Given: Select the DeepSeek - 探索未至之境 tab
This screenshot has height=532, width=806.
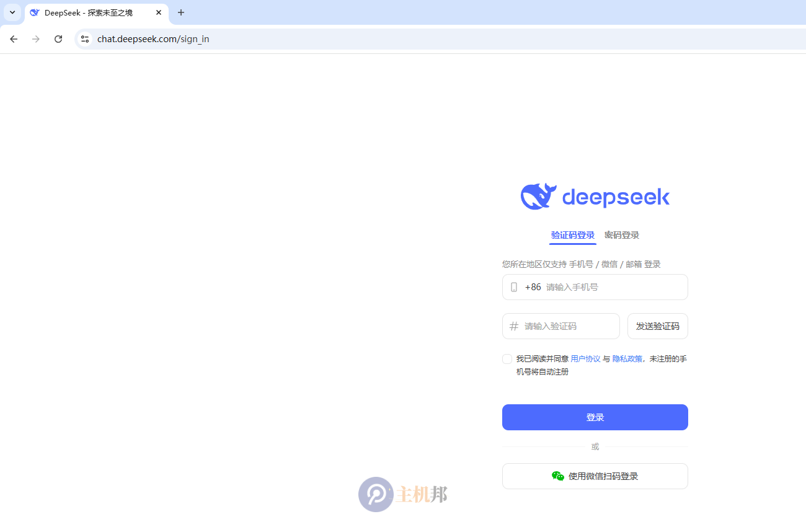Looking at the screenshot, I should pos(97,13).
